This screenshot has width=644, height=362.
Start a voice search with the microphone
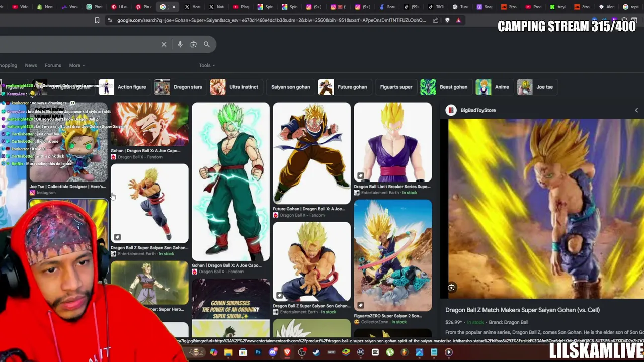[x=180, y=44]
